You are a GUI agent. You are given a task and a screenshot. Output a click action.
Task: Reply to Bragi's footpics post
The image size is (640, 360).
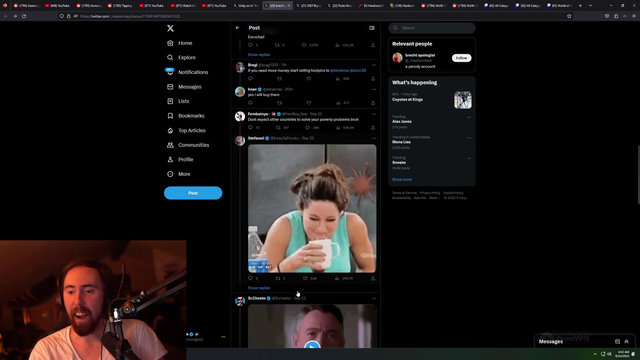(x=250, y=78)
